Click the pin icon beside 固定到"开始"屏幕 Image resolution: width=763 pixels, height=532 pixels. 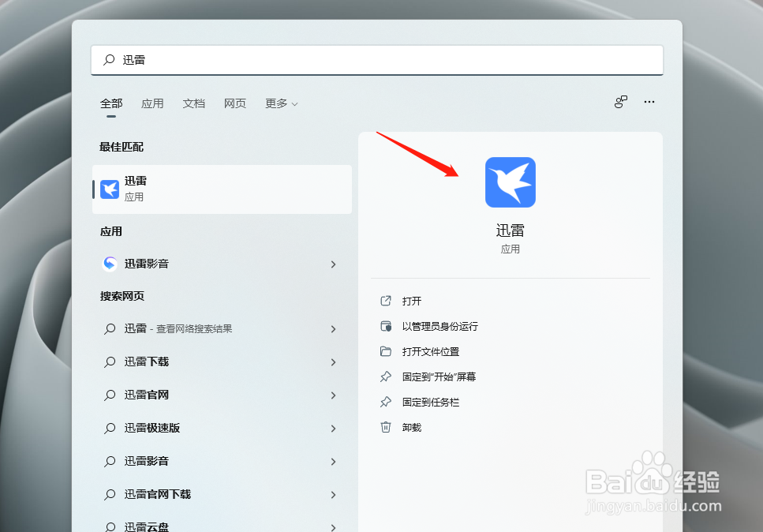click(385, 377)
